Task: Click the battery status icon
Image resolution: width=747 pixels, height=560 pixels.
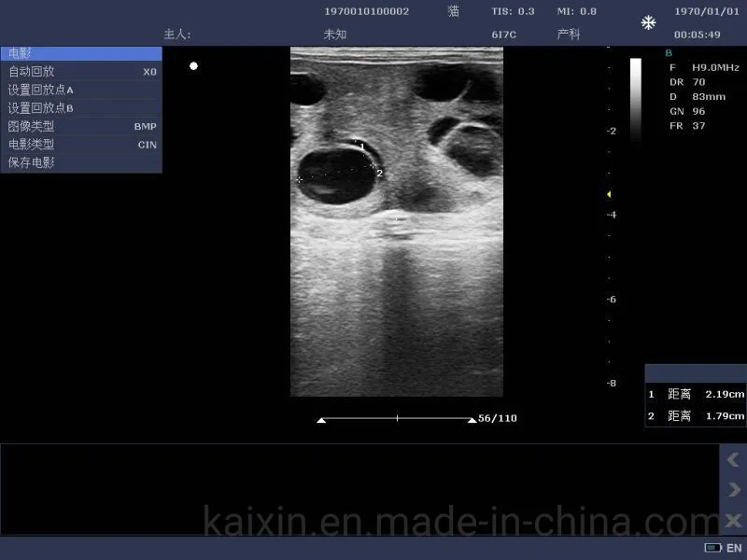Action: click(x=713, y=548)
